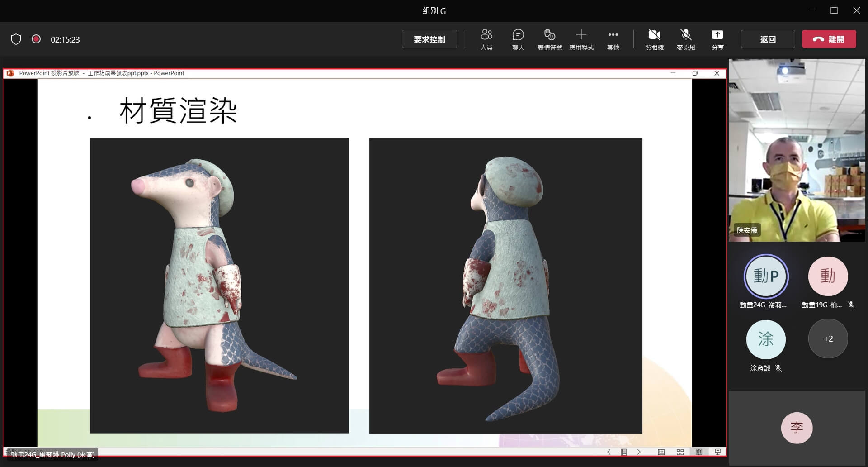Show the +2 additional participants

pyautogui.click(x=828, y=339)
